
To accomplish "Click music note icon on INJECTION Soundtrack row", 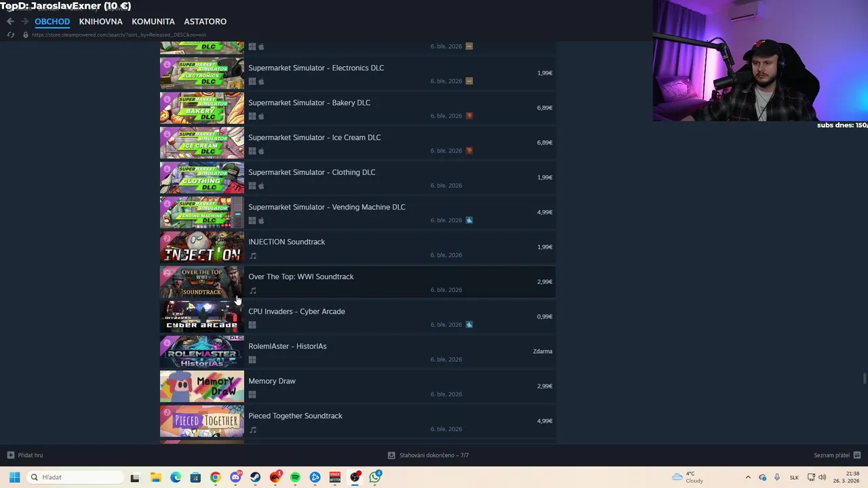I will [252, 256].
